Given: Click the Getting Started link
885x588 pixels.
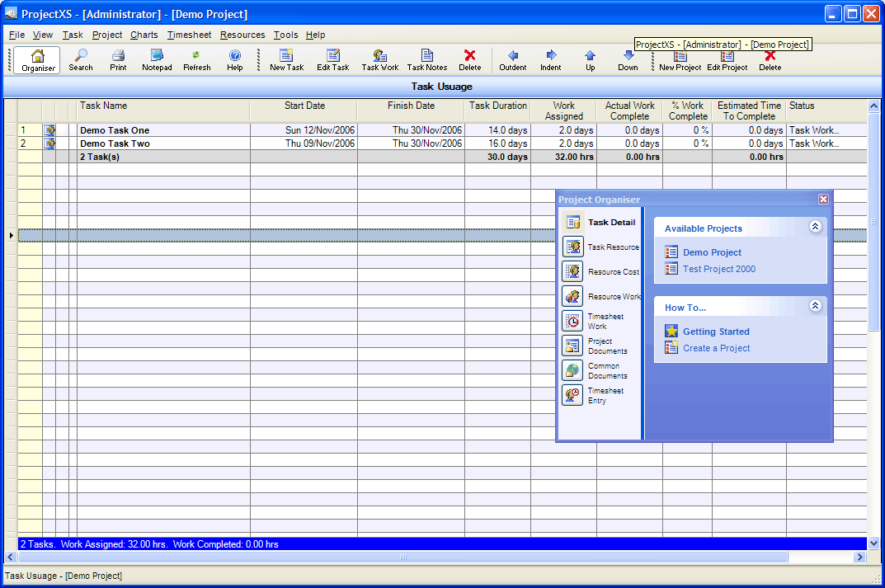Looking at the screenshot, I should [714, 331].
